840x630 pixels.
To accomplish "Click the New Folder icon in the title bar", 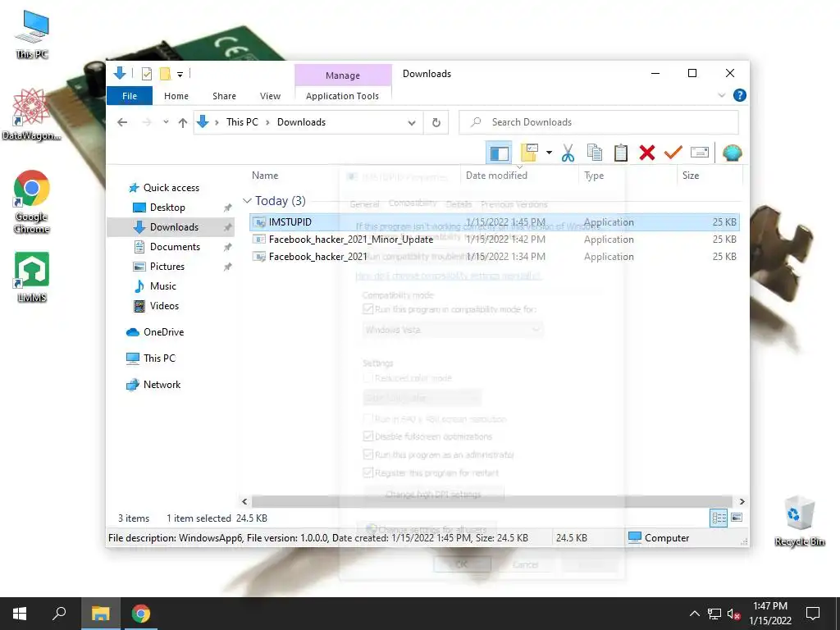I will coord(166,74).
